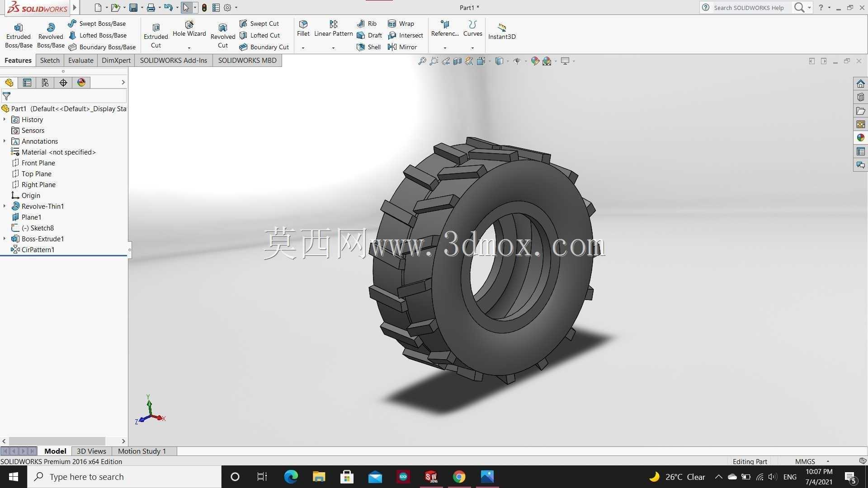Open the Reference Geometry tool
The height and width of the screenshot is (488, 868).
click(445, 28)
